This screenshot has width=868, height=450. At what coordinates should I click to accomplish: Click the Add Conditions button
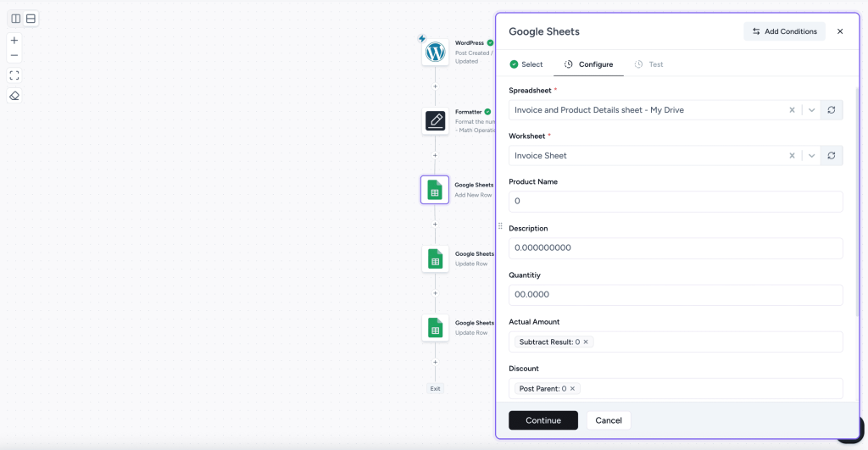pyautogui.click(x=784, y=31)
